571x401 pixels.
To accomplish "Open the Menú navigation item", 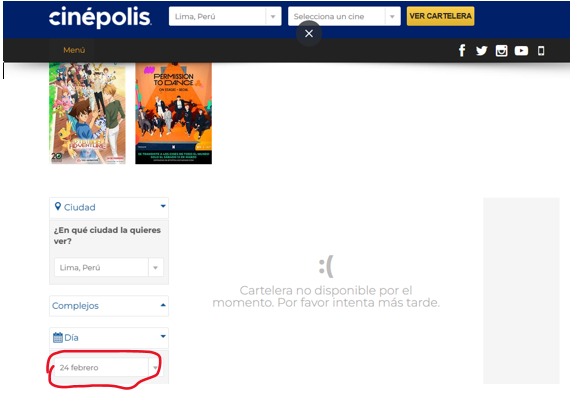I will pyautogui.click(x=74, y=50).
